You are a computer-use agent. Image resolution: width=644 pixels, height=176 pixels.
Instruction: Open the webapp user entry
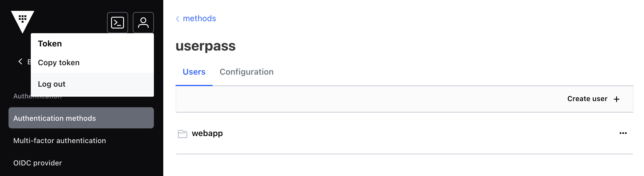click(207, 133)
